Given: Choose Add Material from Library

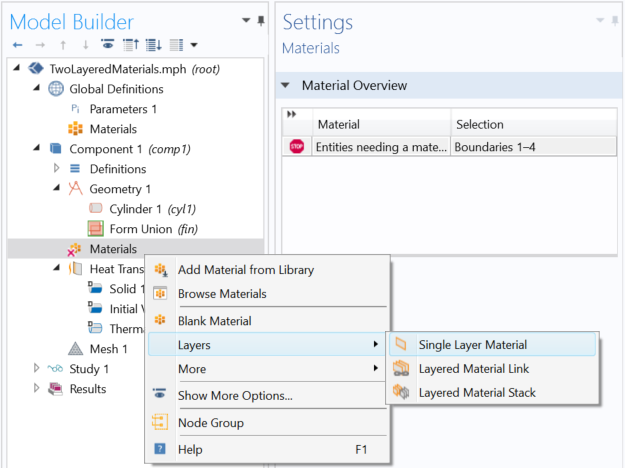Looking at the screenshot, I should point(246,270).
